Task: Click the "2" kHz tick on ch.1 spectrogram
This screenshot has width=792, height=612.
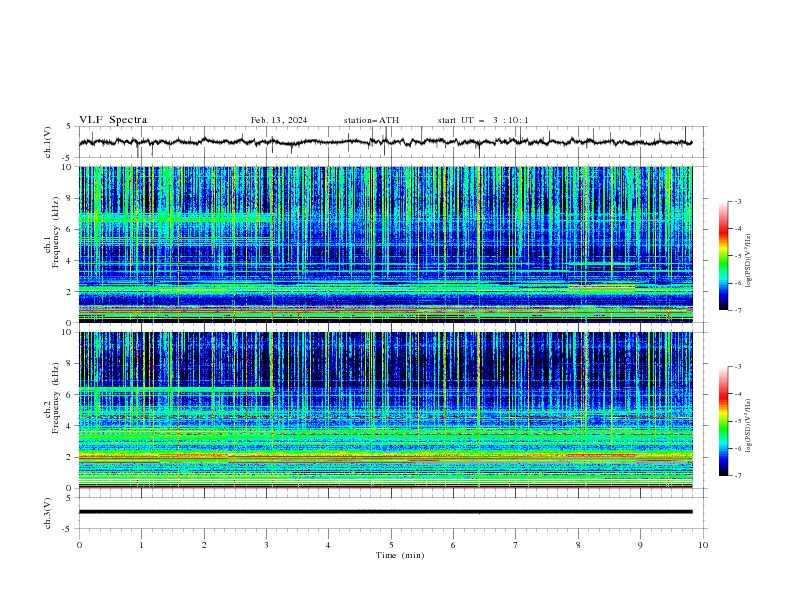Action: [71, 291]
